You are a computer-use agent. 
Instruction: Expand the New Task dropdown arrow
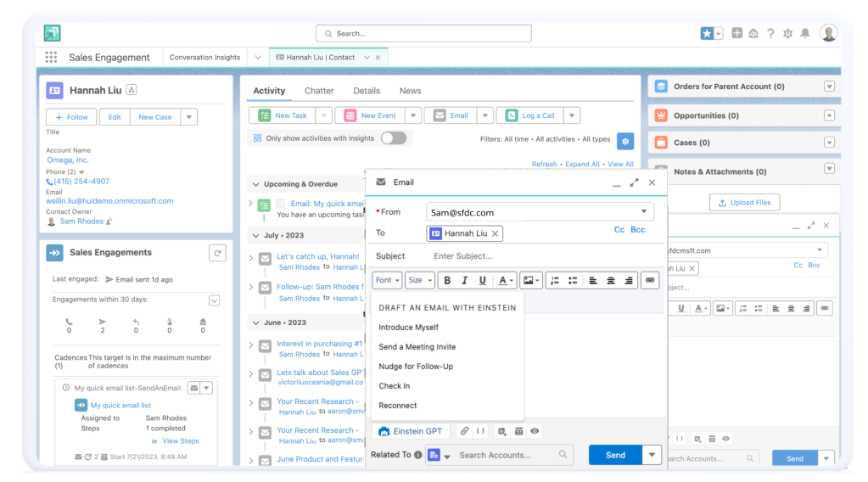pos(324,115)
